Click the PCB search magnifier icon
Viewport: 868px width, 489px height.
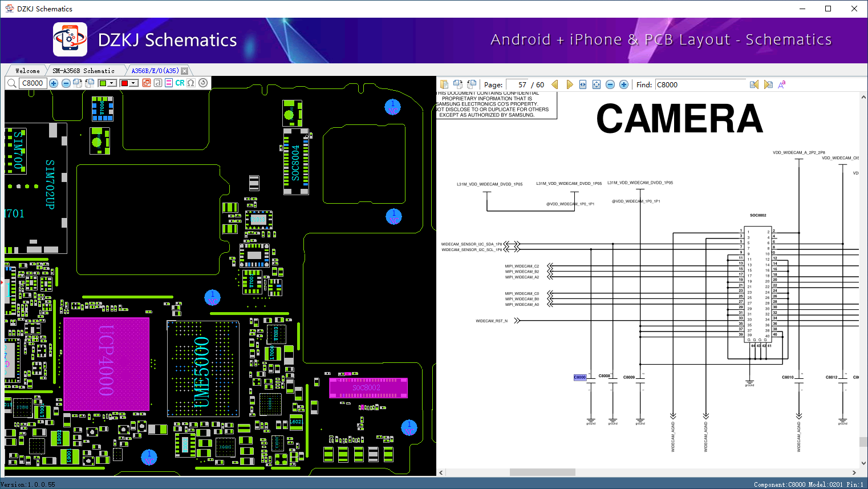tap(11, 83)
